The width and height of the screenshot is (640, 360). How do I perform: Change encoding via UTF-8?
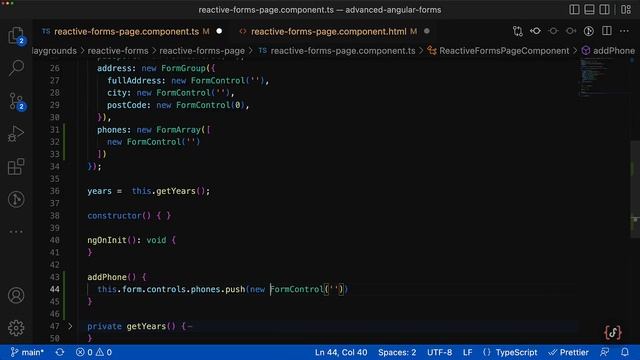click(x=440, y=352)
